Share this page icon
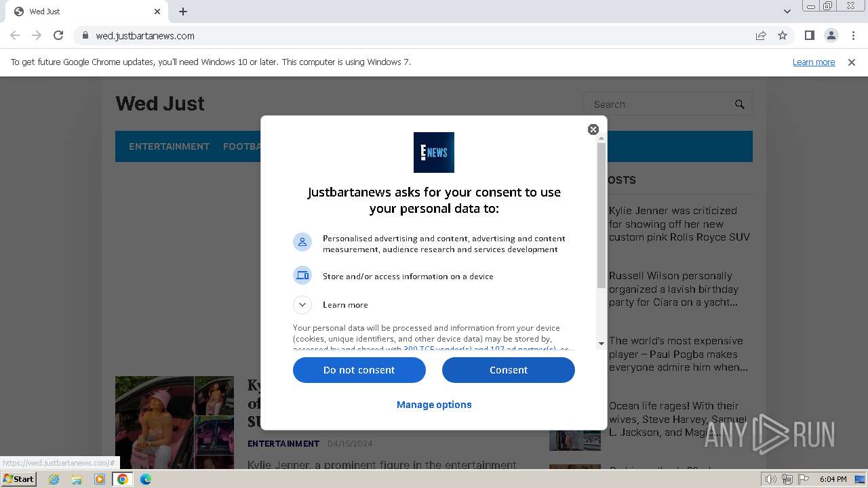The width and height of the screenshot is (868, 488). tap(761, 35)
